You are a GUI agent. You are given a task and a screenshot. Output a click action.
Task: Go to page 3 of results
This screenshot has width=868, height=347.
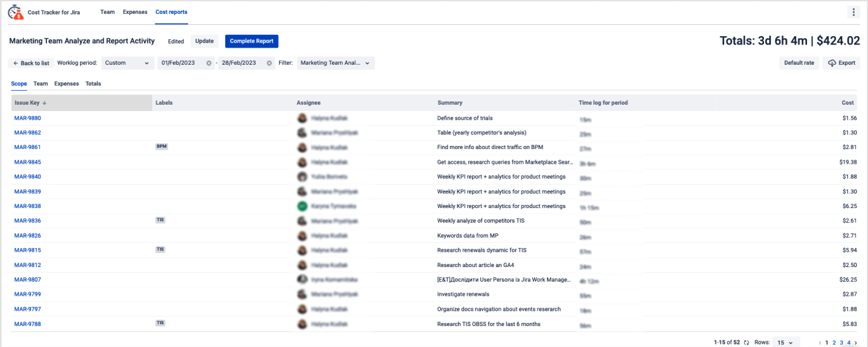pyautogui.click(x=841, y=343)
